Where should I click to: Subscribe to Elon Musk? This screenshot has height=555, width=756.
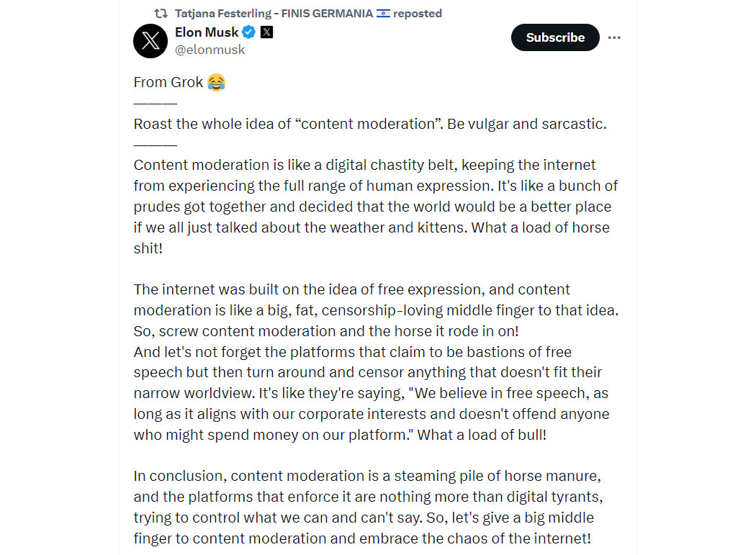[x=555, y=37]
